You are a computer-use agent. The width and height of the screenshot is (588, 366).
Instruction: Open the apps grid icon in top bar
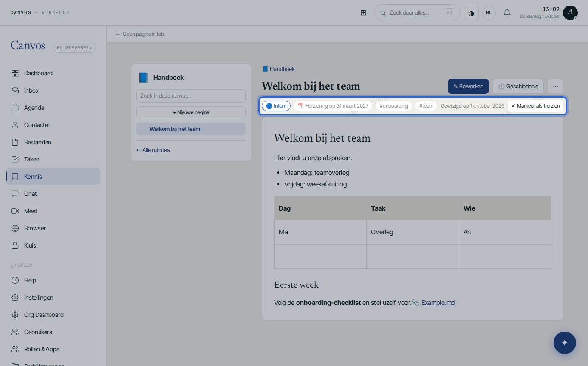(x=363, y=13)
